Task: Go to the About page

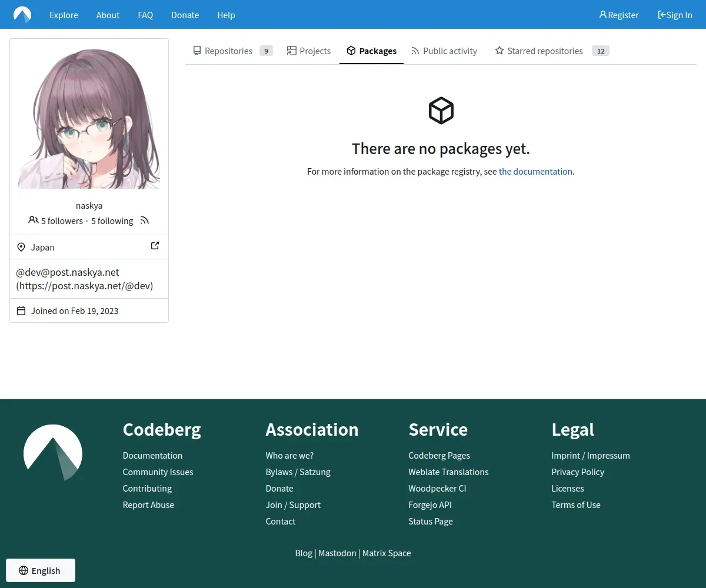Action: 108,15
